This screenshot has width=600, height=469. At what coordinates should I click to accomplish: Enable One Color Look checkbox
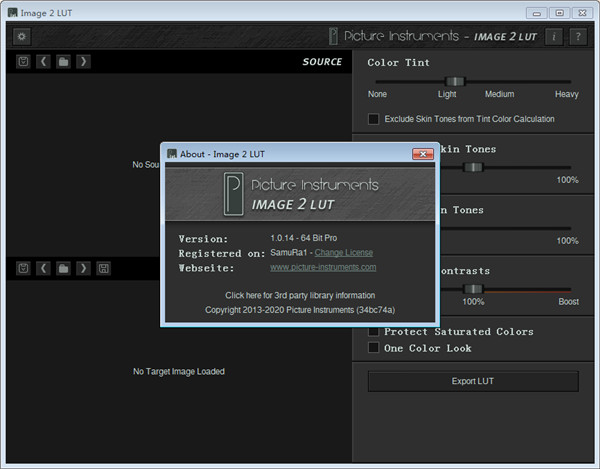point(373,348)
